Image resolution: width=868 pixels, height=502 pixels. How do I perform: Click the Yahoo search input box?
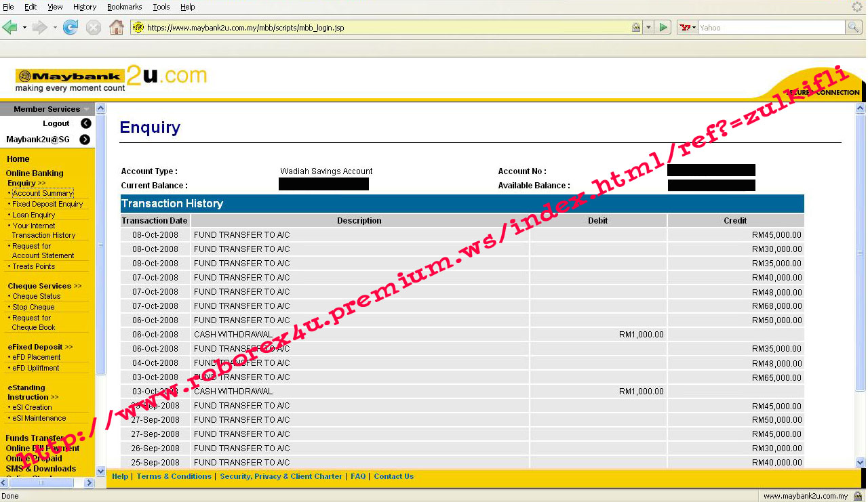[771, 28]
